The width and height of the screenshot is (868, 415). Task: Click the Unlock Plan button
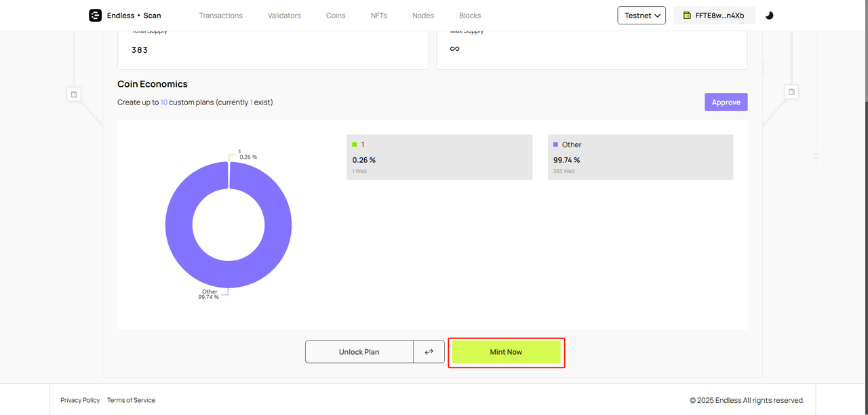[359, 352]
